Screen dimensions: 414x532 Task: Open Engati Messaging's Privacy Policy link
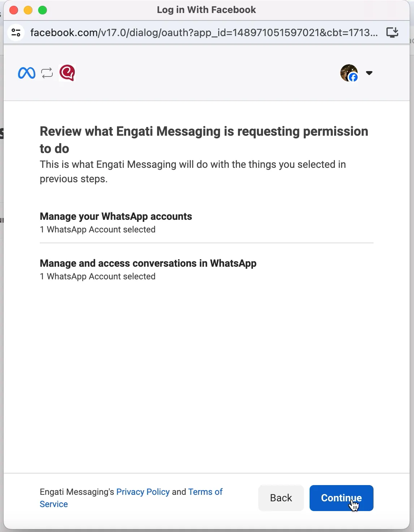click(x=143, y=492)
